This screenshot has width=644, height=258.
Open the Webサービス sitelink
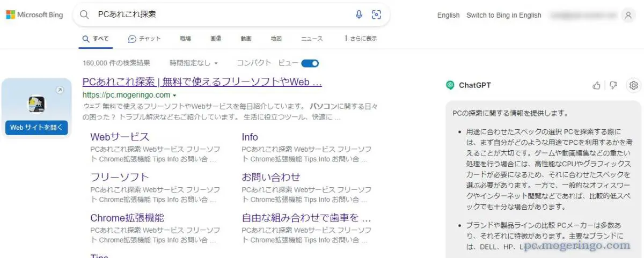(x=120, y=137)
